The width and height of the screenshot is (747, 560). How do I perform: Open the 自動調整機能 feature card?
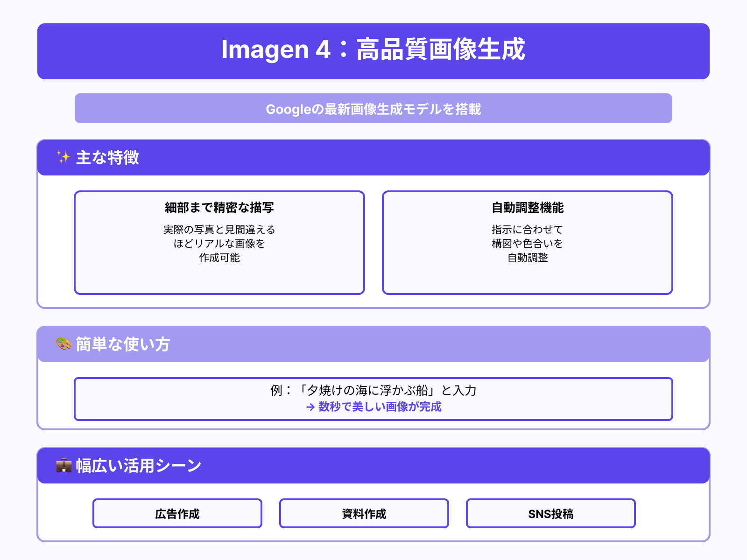coord(527,242)
